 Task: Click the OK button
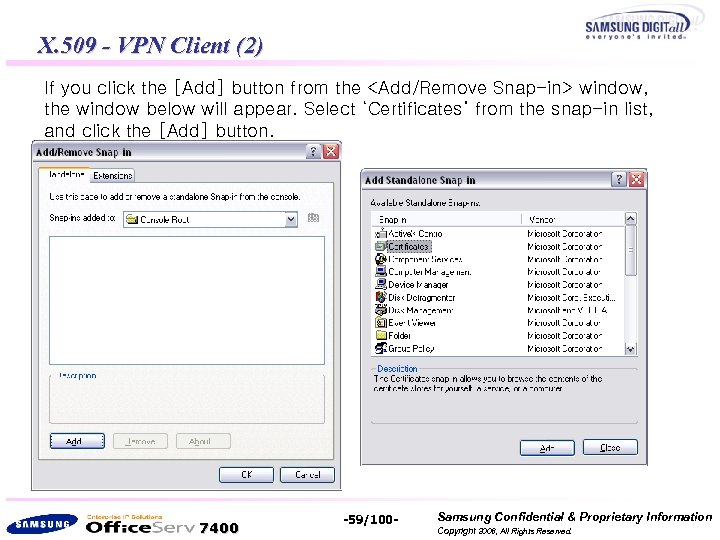pos(246,474)
